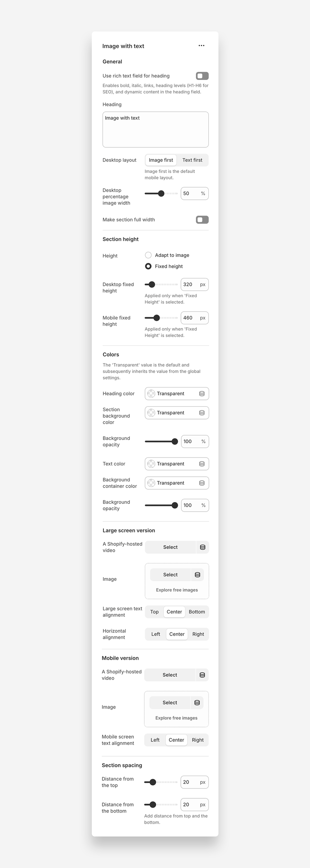Connect dynamic source for mobile version image
This screenshot has width=310, height=868.
(x=197, y=703)
